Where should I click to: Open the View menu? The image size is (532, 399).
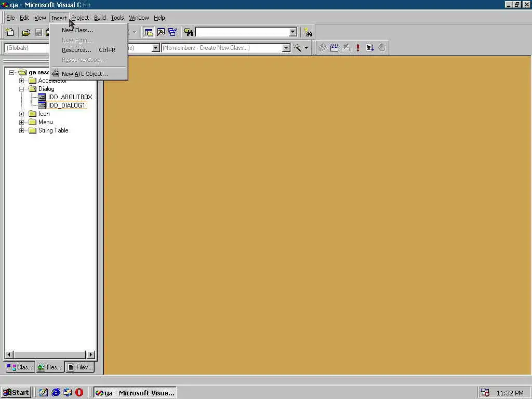[x=40, y=18]
